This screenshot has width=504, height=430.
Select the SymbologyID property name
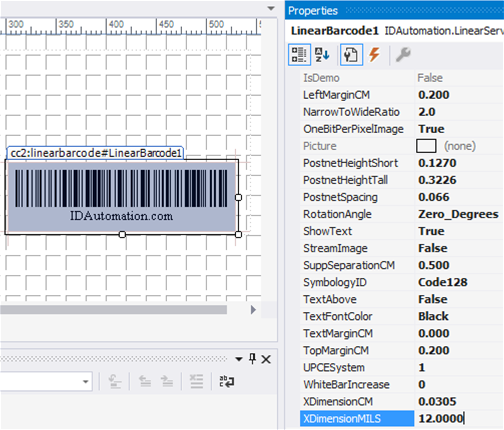pyautogui.click(x=335, y=283)
